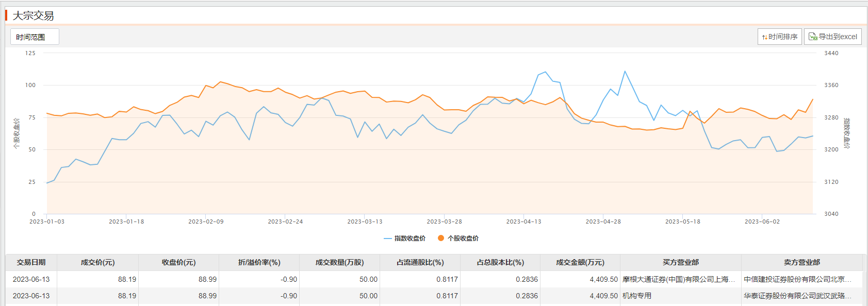
Task: Click 2023-06-13 date in second table row
Action: point(31,296)
